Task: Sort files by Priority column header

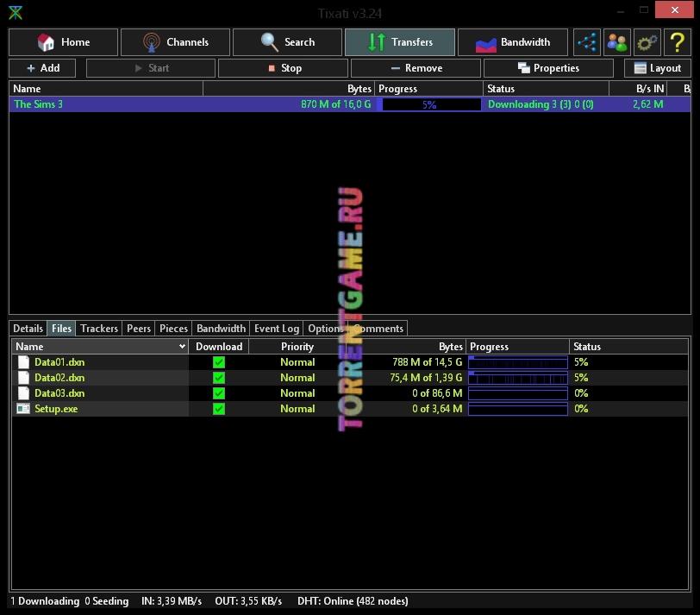Action: 297,347
